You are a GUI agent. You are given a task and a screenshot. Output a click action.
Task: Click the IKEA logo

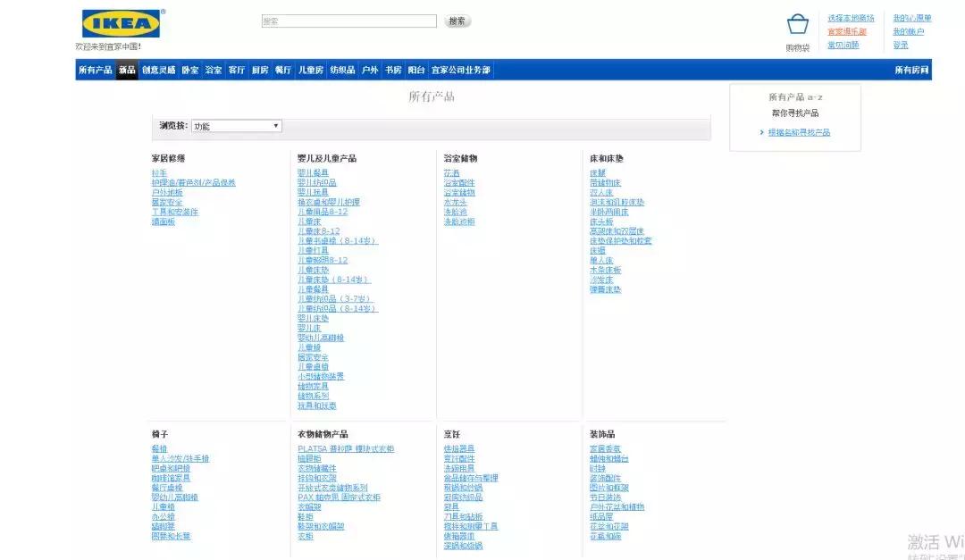point(122,21)
